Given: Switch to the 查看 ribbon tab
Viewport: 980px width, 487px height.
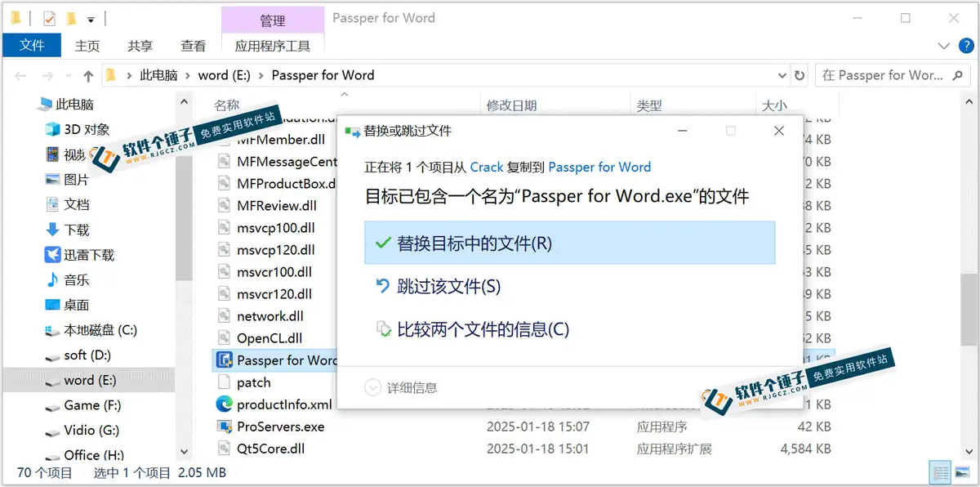Looking at the screenshot, I should pos(194,46).
